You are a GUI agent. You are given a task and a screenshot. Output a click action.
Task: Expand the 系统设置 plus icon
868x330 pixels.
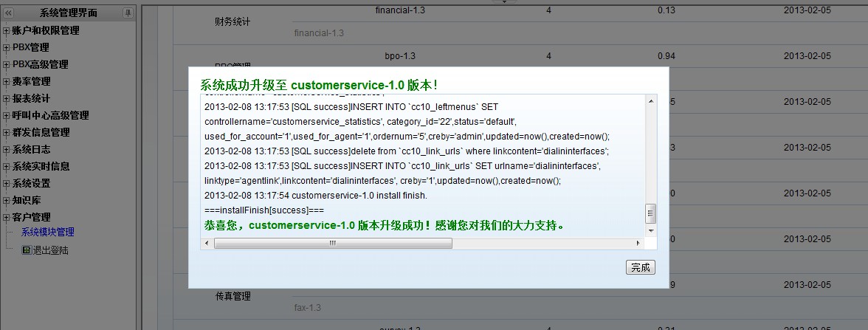tap(7, 184)
